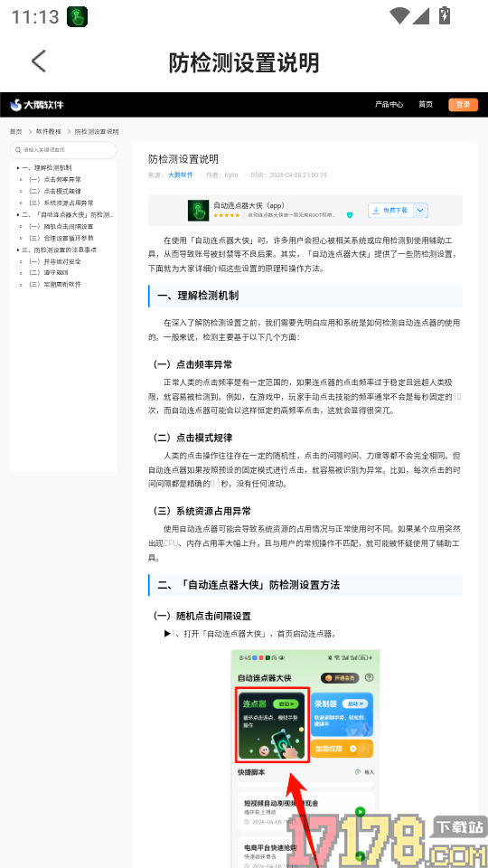Click the Wi-Fi signal icon in the status bar
This screenshot has height=868, width=488.
click(399, 15)
